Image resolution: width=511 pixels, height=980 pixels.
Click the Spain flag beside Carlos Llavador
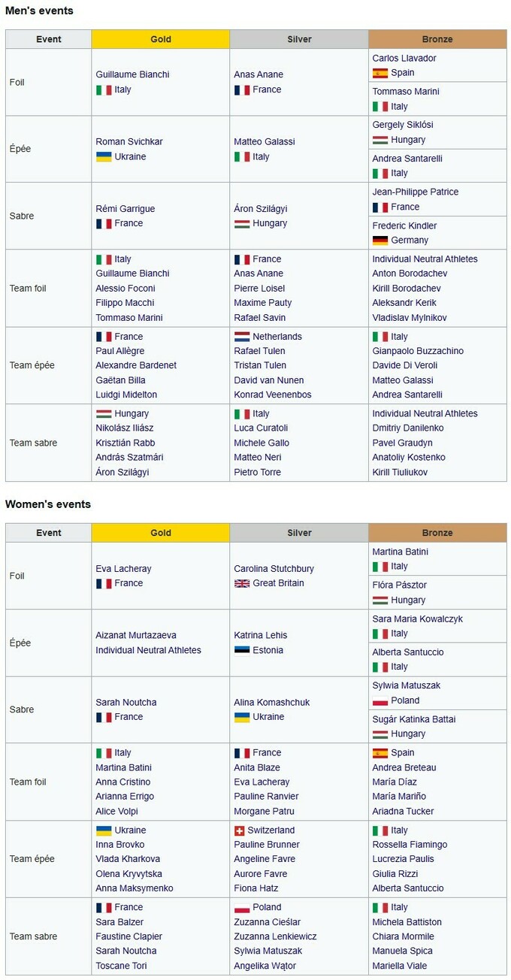pyautogui.click(x=380, y=74)
